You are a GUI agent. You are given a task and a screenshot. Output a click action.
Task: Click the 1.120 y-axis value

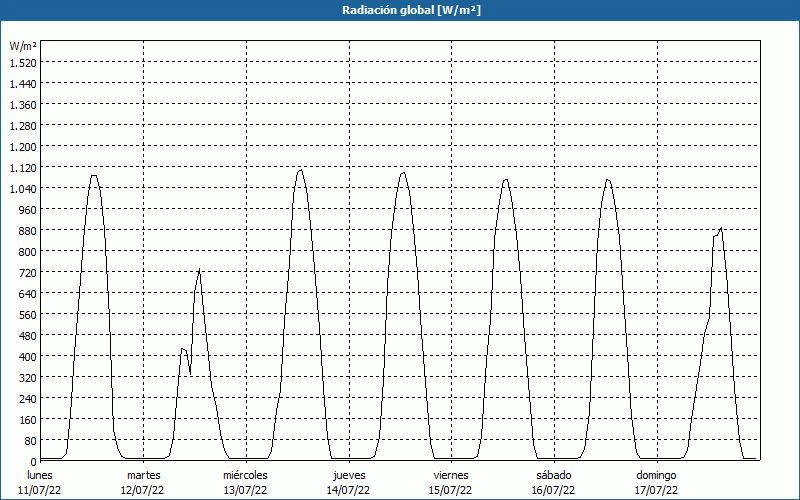pyautogui.click(x=23, y=168)
